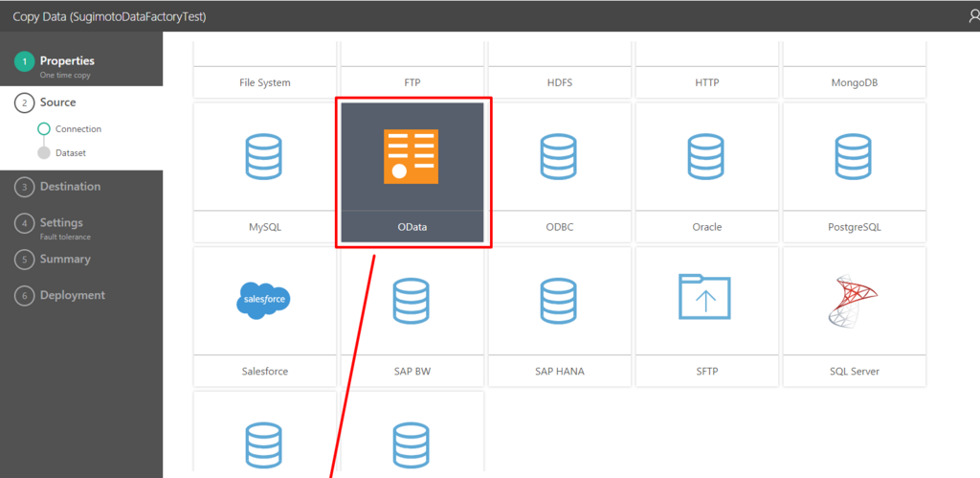Select the Dataset sub-step
The image size is (980, 478).
pyautogui.click(x=71, y=152)
